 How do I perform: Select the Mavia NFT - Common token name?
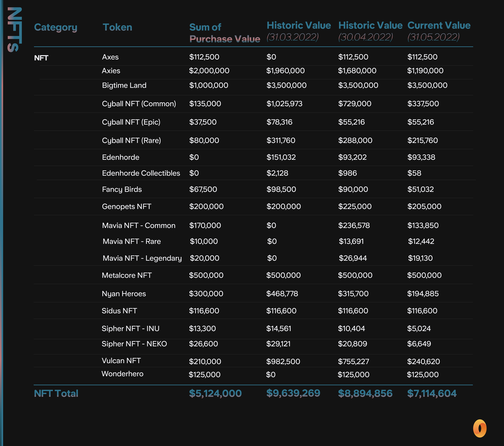click(x=139, y=225)
